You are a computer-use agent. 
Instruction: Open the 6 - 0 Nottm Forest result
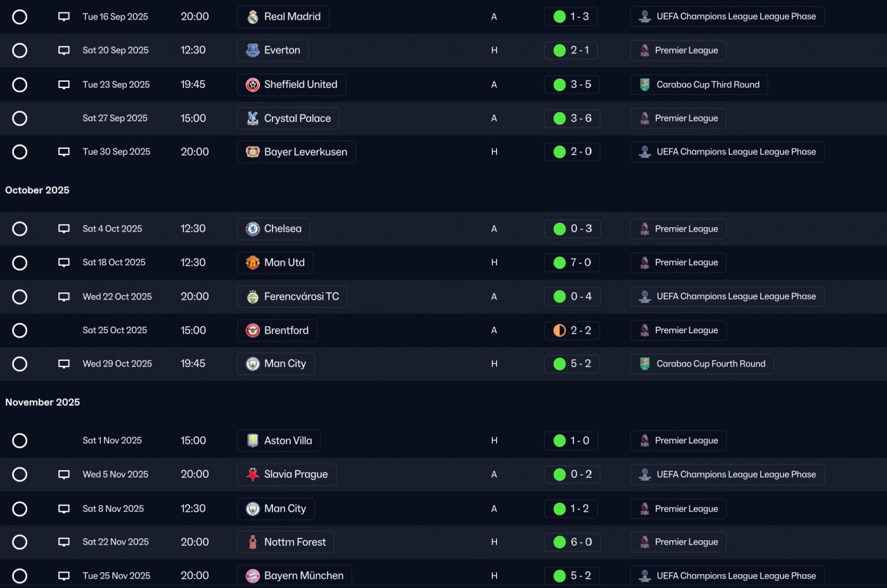(571, 542)
